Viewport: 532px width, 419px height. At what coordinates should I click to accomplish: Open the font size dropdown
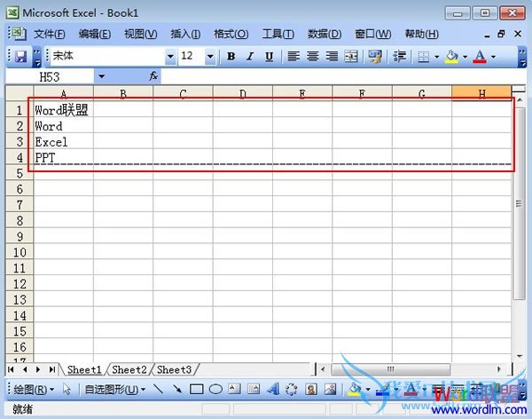click(210, 56)
